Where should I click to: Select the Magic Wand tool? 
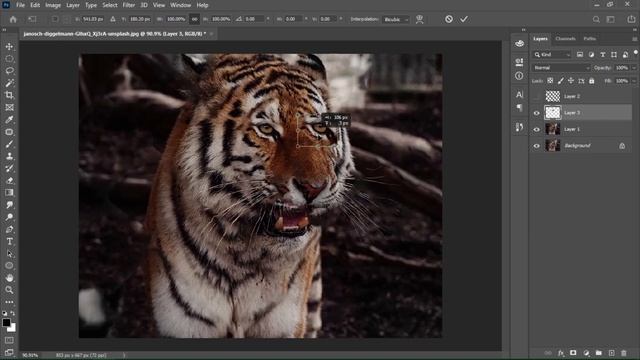9,83
